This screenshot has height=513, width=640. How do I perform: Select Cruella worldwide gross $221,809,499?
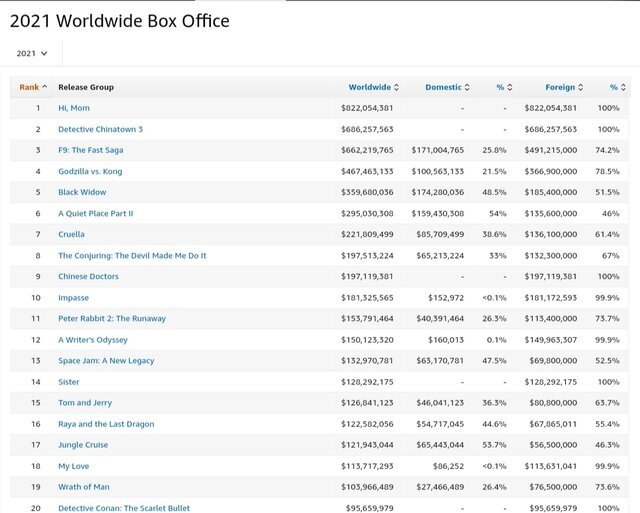point(367,234)
